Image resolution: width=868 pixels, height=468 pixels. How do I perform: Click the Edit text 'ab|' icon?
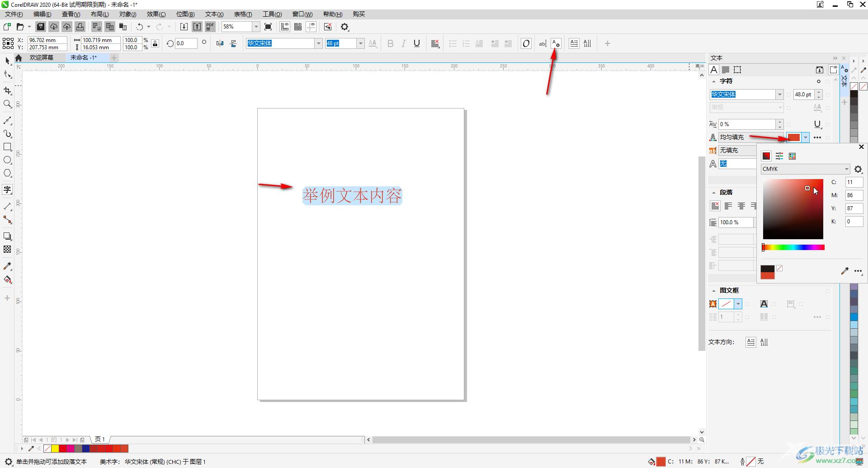pos(542,43)
